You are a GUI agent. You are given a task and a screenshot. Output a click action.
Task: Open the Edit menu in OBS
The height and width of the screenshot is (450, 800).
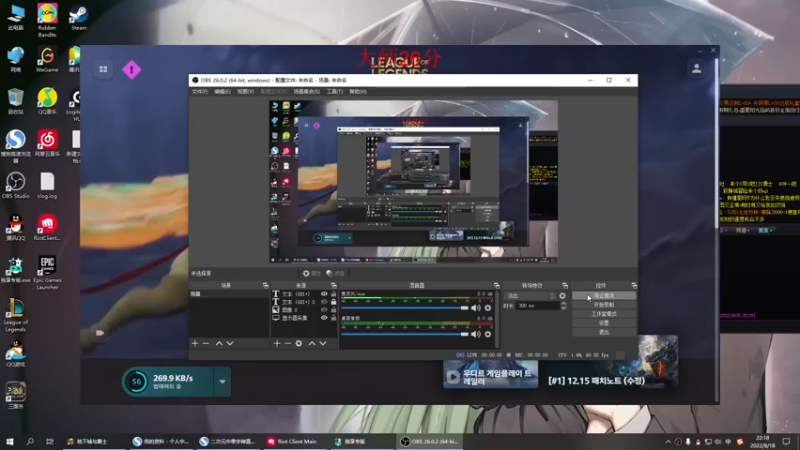coord(222,91)
